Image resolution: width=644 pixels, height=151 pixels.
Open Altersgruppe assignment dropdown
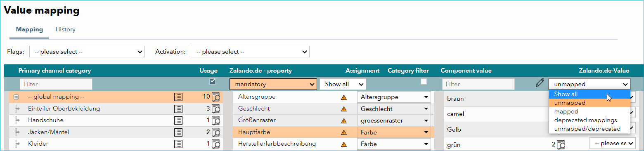394,97
